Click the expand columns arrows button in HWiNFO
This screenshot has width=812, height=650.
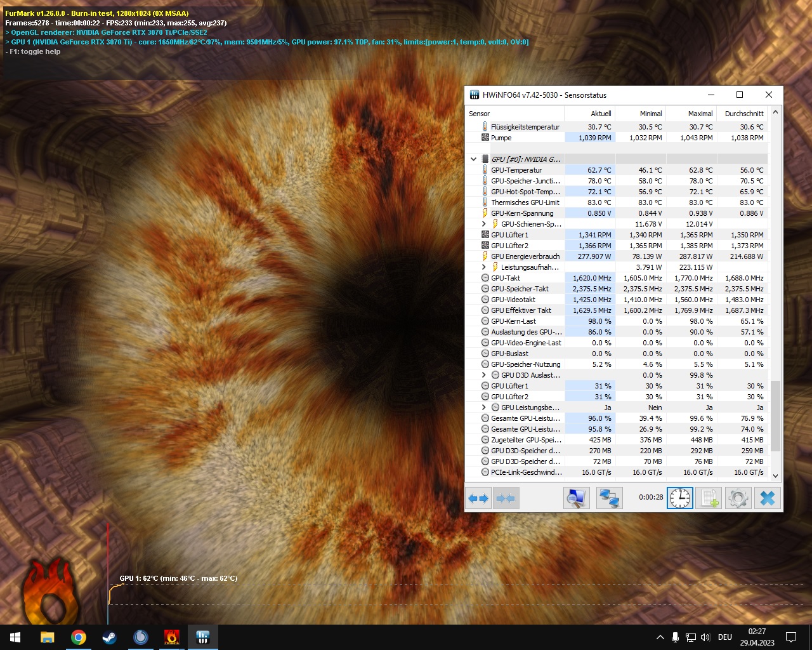478,498
